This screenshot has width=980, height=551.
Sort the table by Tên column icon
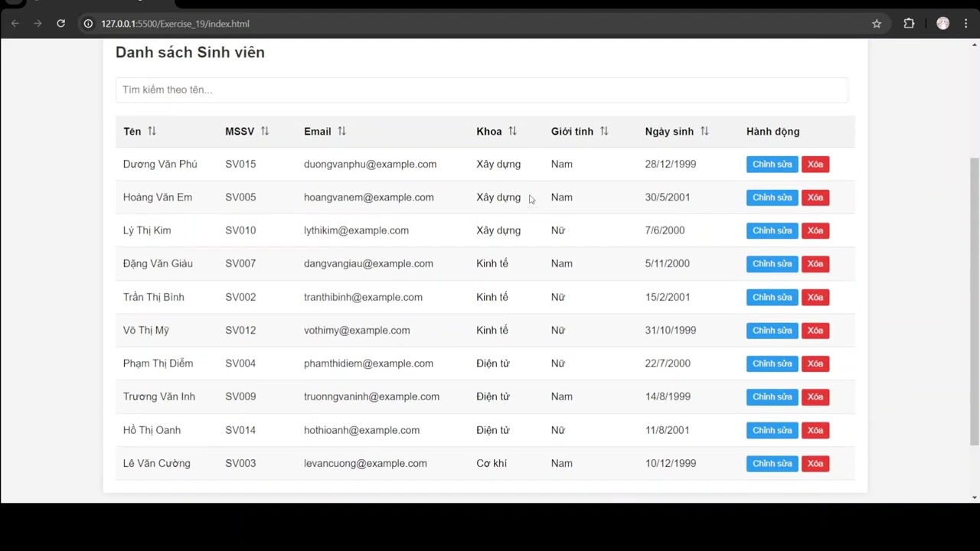click(x=152, y=132)
